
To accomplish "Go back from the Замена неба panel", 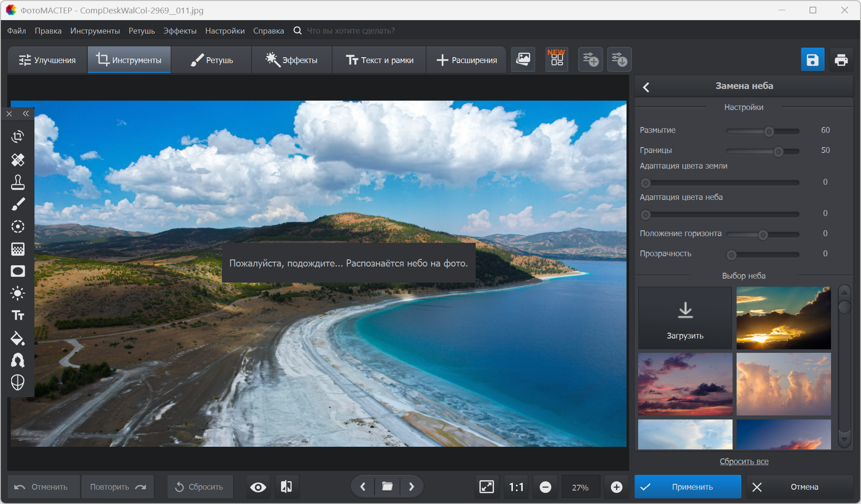I will (646, 87).
